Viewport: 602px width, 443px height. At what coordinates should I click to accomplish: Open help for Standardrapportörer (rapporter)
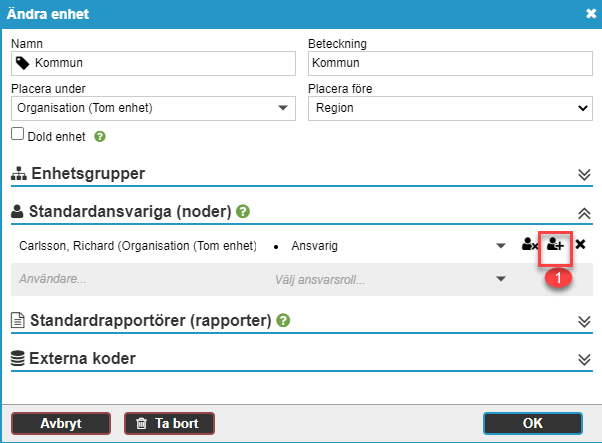283,320
